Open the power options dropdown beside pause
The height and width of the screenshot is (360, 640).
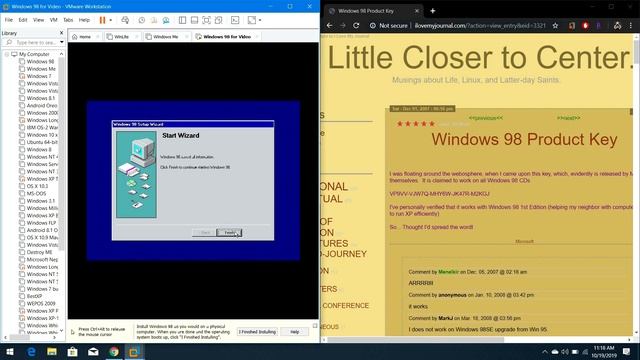pos(111,20)
